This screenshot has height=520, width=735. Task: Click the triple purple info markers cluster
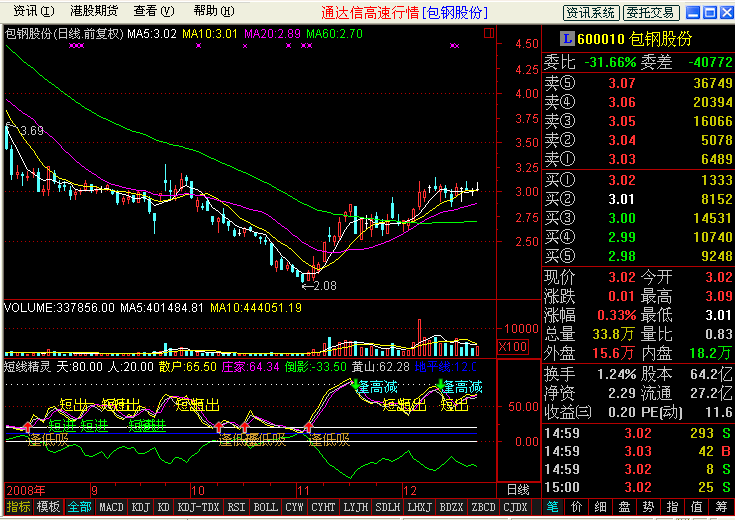tap(76, 45)
